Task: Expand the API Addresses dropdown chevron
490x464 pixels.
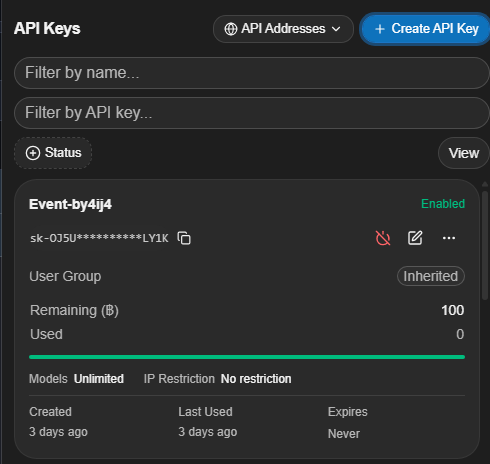Action: (x=336, y=29)
